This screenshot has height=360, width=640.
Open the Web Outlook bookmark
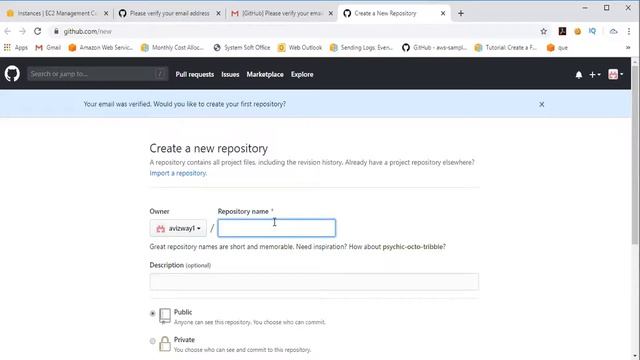click(300, 48)
